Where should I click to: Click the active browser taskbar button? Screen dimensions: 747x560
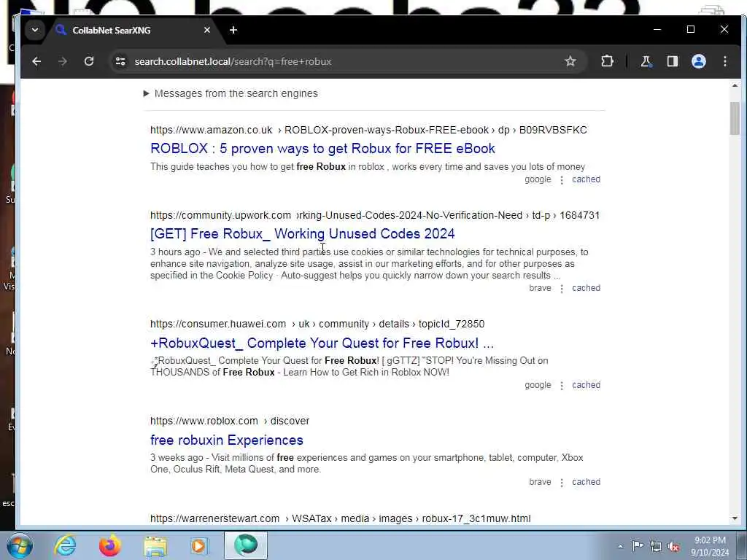pyautogui.click(x=246, y=545)
